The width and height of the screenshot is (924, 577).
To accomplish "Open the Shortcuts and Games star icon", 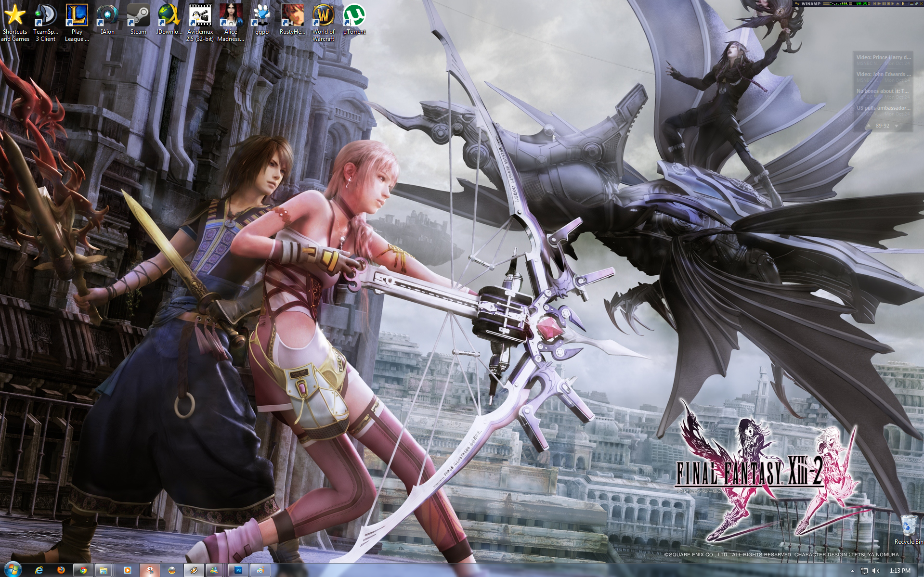I will pos(14,22).
